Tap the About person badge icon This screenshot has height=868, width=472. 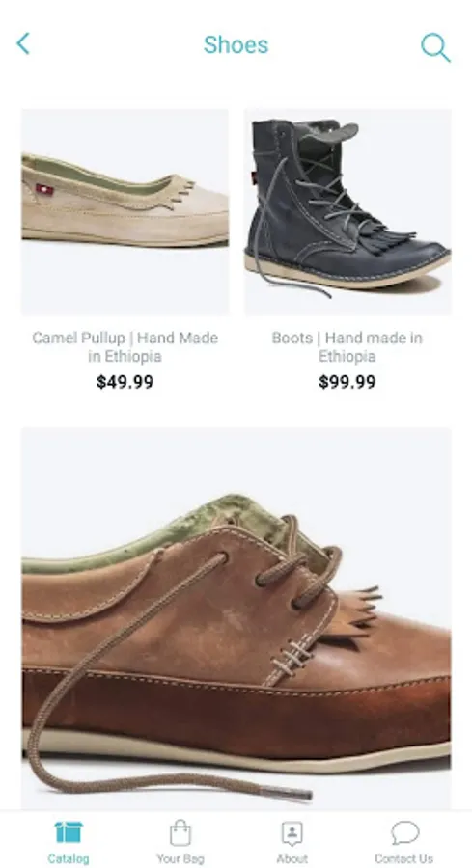pos(292,833)
